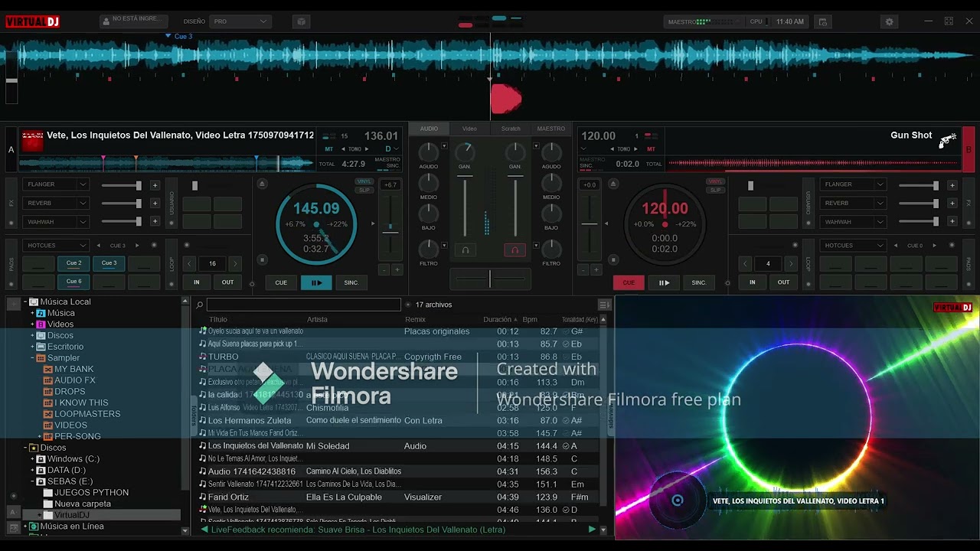
Task: Click the red CUE button on deck B
Action: 629,282
